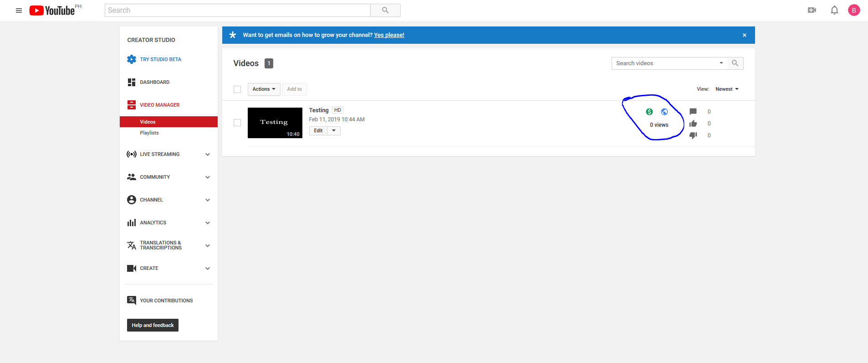Click the YouTube logo
Screen dimensions: 868x363
(x=52, y=10)
